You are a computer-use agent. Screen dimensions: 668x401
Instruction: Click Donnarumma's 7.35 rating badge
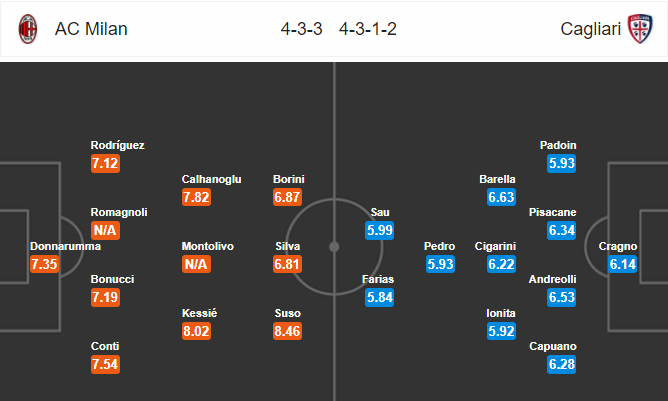tap(44, 264)
